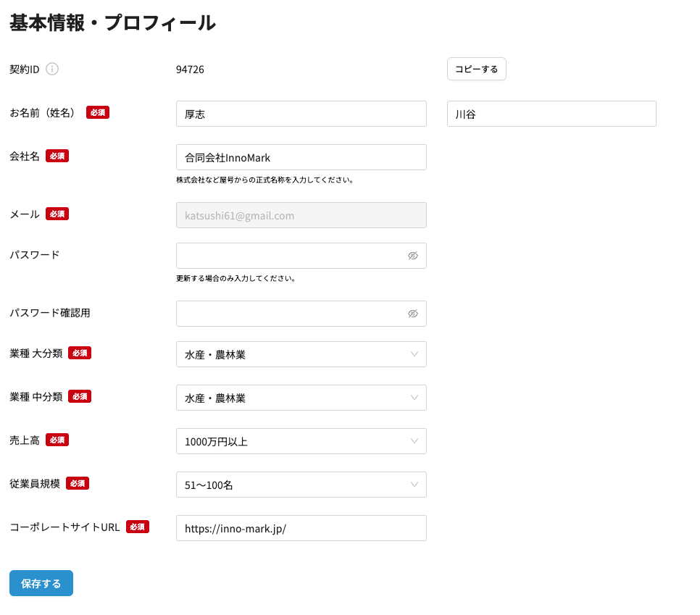Select the コーポレートサイトURL input field
Image resolution: width=700 pixels, height=615 pixels.
[x=301, y=528]
